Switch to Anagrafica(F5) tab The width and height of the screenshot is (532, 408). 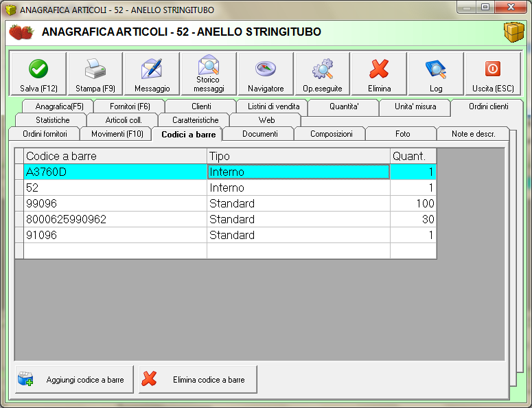pos(58,106)
